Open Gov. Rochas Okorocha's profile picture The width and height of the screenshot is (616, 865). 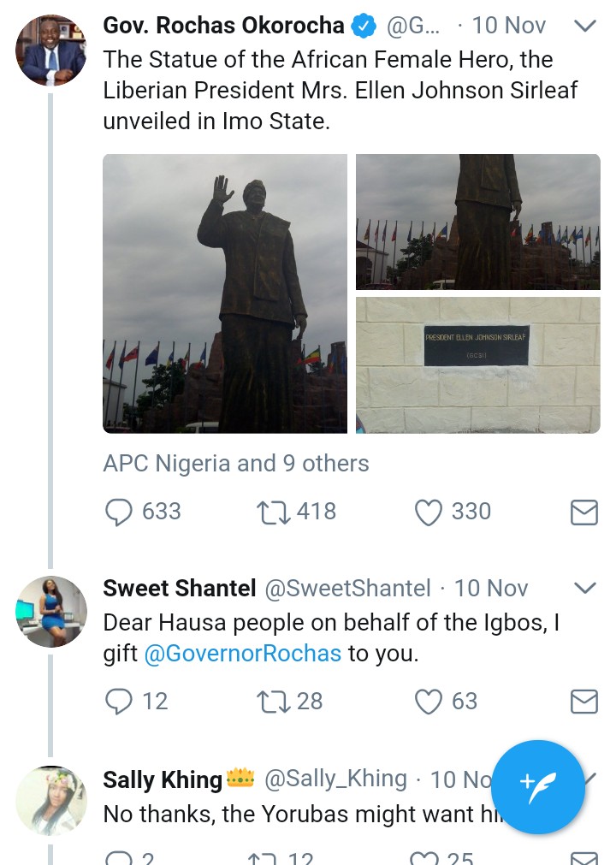pos(50,50)
